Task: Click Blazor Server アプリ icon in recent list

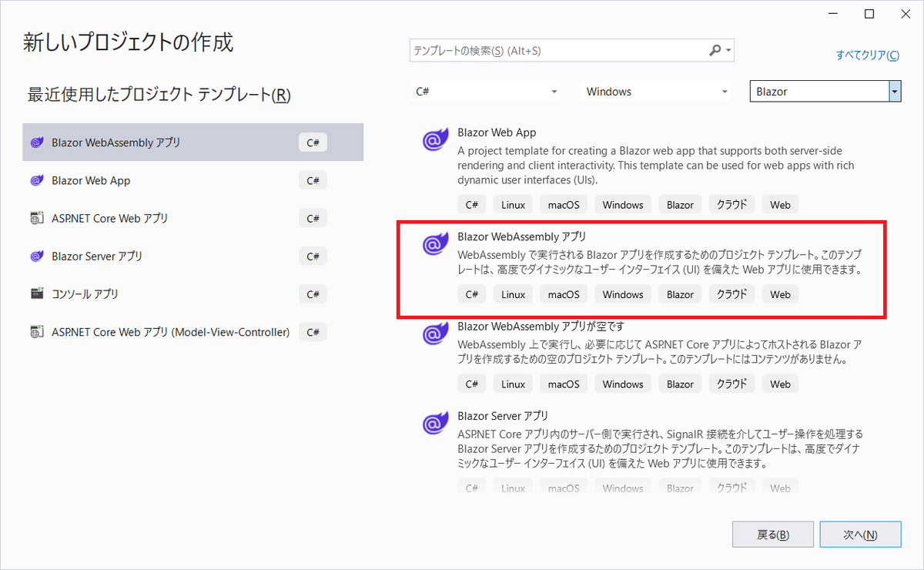Action: 36,256
